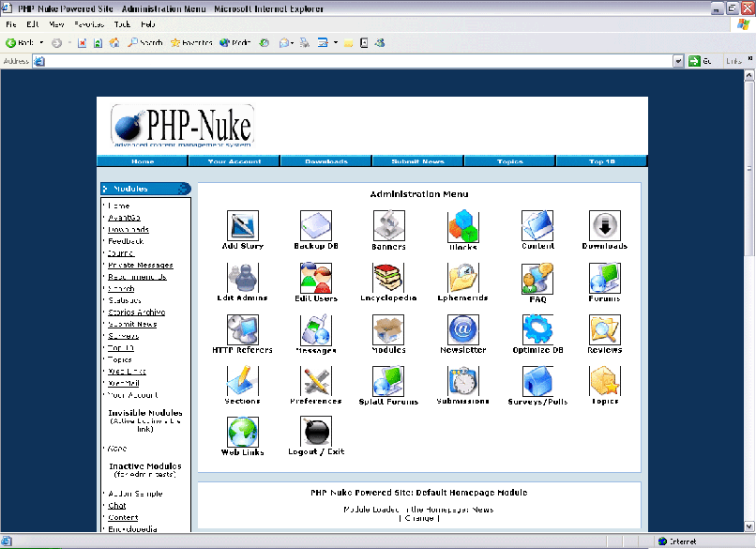Open the Newsletter icon
The height and width of the screenshot is (549, 756).
pos(462,328)
